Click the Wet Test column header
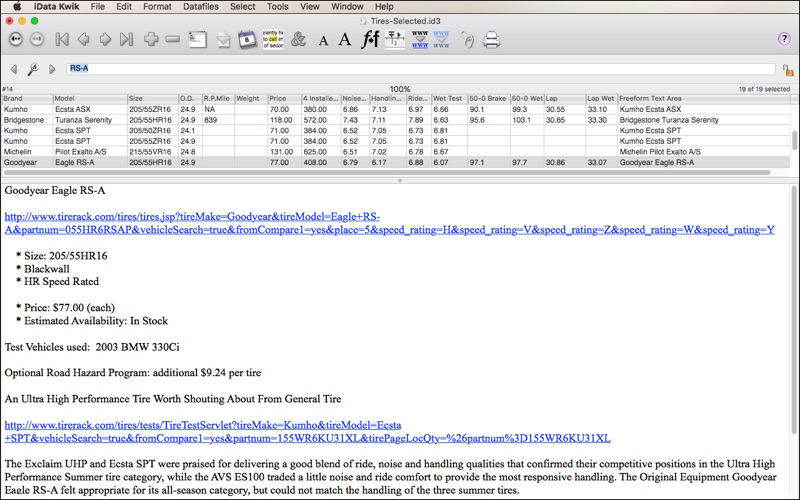 coord(449,98)
